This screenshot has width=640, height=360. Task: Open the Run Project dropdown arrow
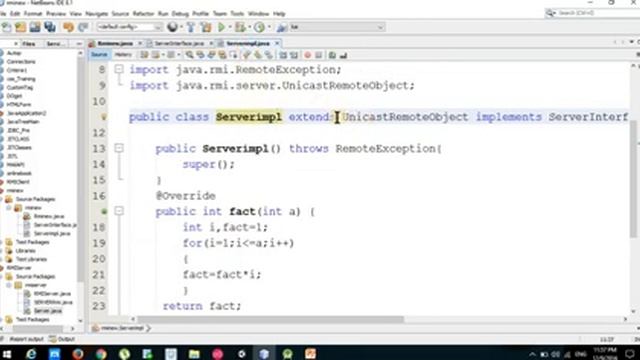[x=230, y=27]
